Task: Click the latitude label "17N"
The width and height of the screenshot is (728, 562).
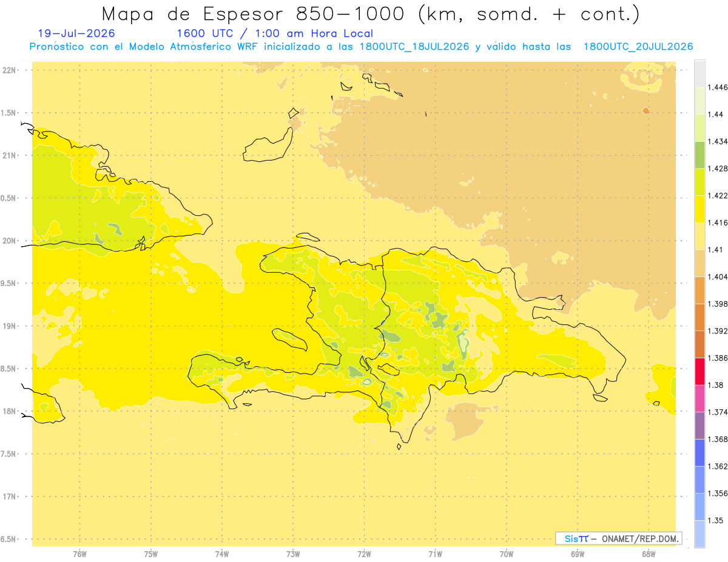Action: [9, 497]
